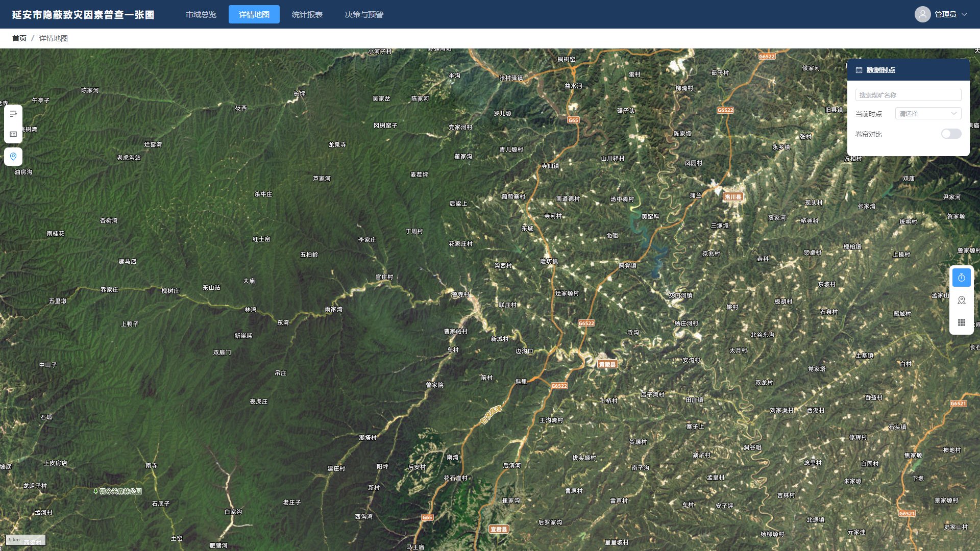Select the 详情地图 tab
980x551 pixels.
[x=254, y=14]
